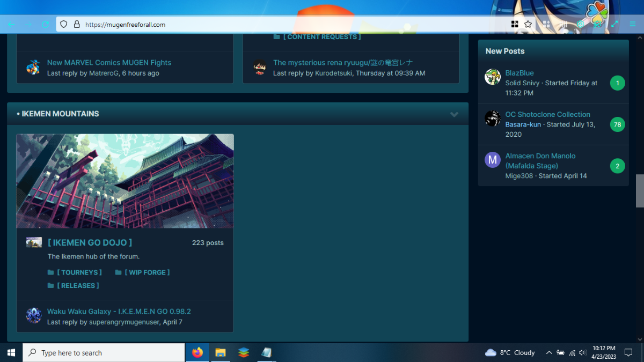Screen dimensions: 644x362
Task: Click the purple M avatar for Mige308
Action: [493, 160]
